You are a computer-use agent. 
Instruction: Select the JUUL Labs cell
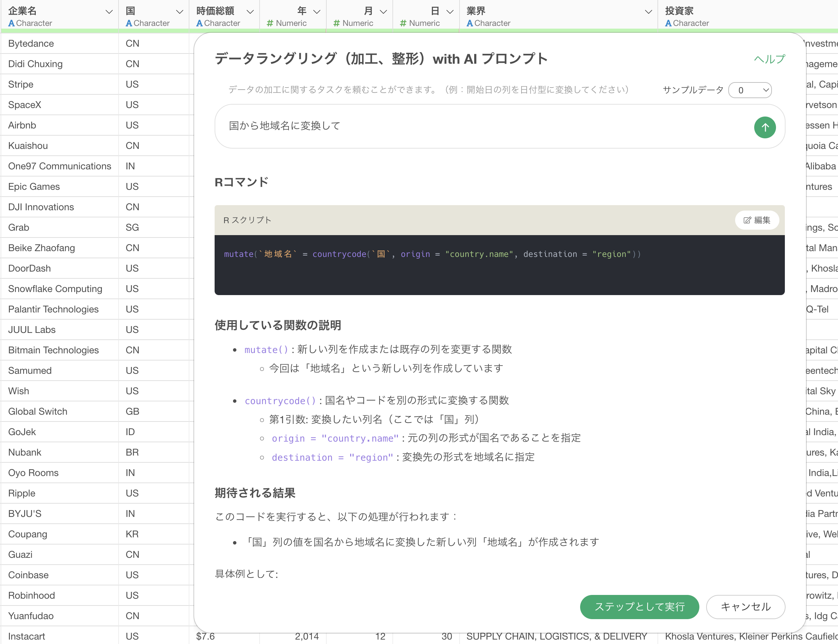point(59,330)
